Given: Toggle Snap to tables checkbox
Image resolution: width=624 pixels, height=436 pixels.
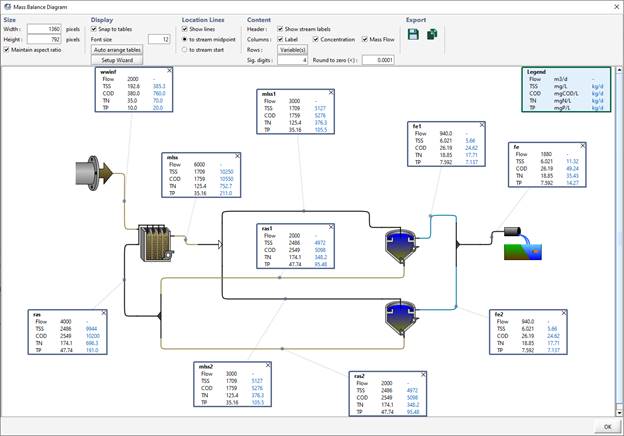Looking at the screenshot, I should pos(94,29).
